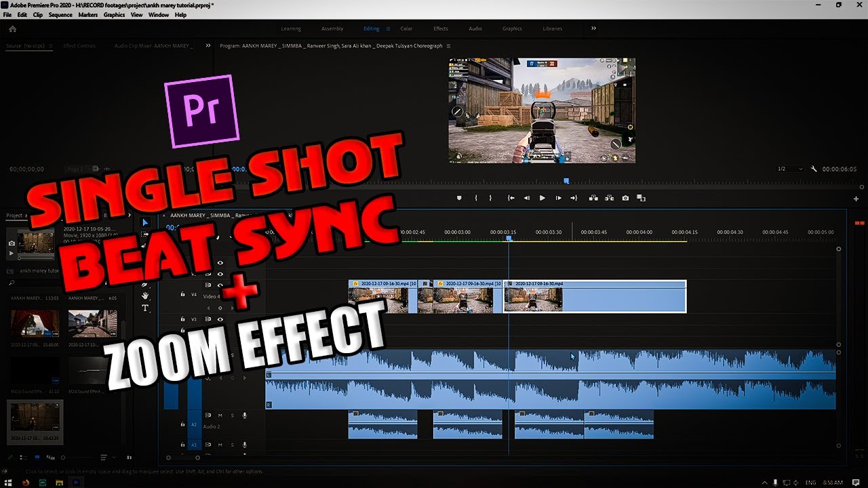Open the Editing workspace menu icon
Viewport: 868px width, 488px height.
[388, 28]
